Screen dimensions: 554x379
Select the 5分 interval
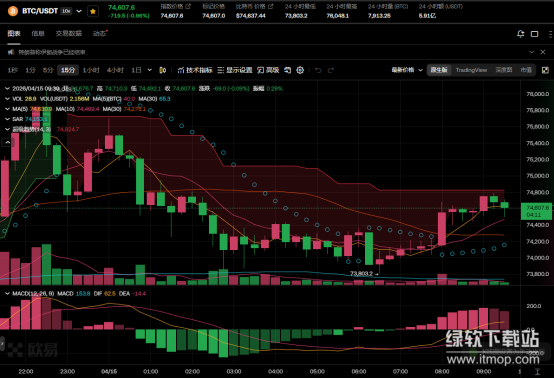[x=48, y=70]
